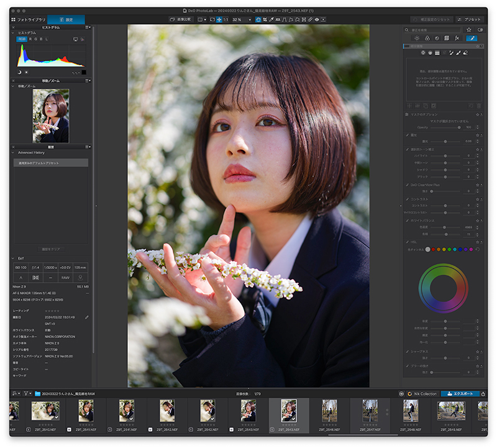Open the Light corrections palette sun icon
This screenshot has width=497, height=448.
pos(417,39)
